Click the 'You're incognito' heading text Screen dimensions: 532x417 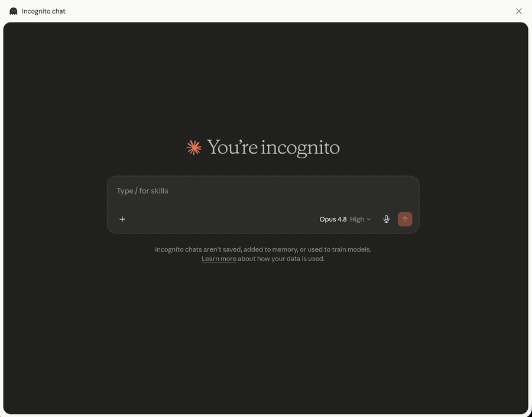(x=273, y=148)
